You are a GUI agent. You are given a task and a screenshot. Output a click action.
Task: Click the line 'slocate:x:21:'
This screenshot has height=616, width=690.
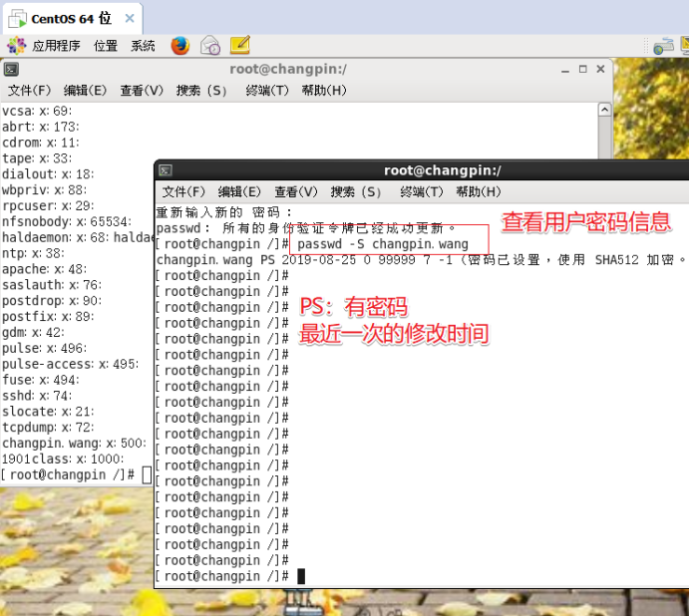point(48,412)
